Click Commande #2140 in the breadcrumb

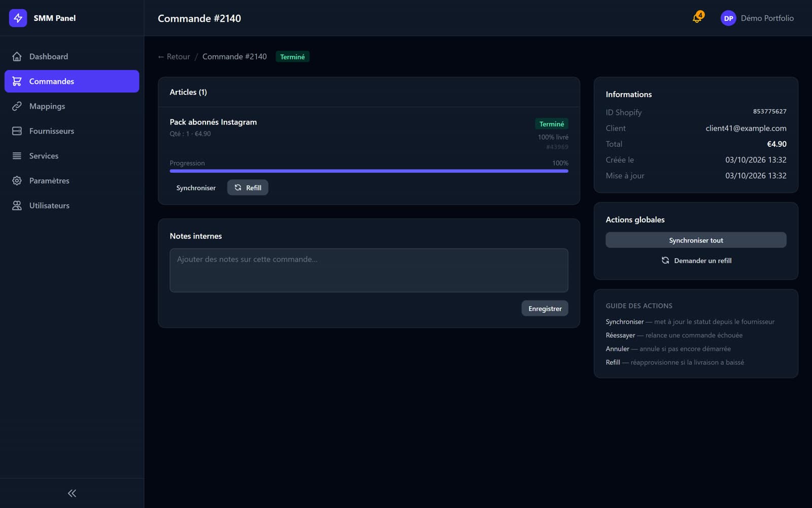(x=234, y=56)
